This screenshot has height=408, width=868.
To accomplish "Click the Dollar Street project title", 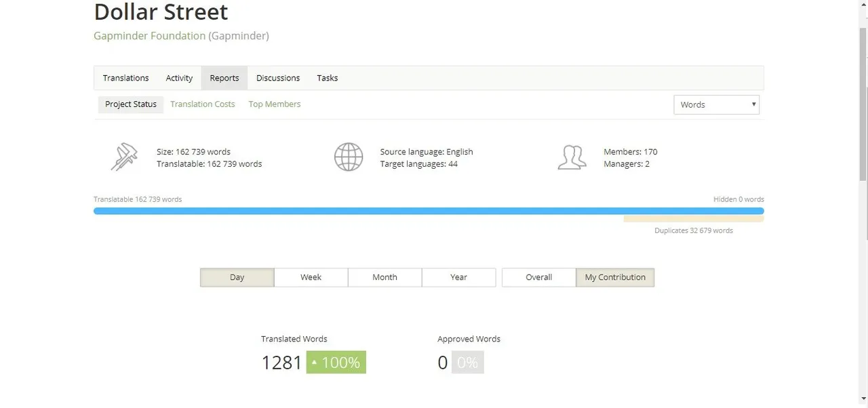I will pyautogui.click(x=161, y=12).
